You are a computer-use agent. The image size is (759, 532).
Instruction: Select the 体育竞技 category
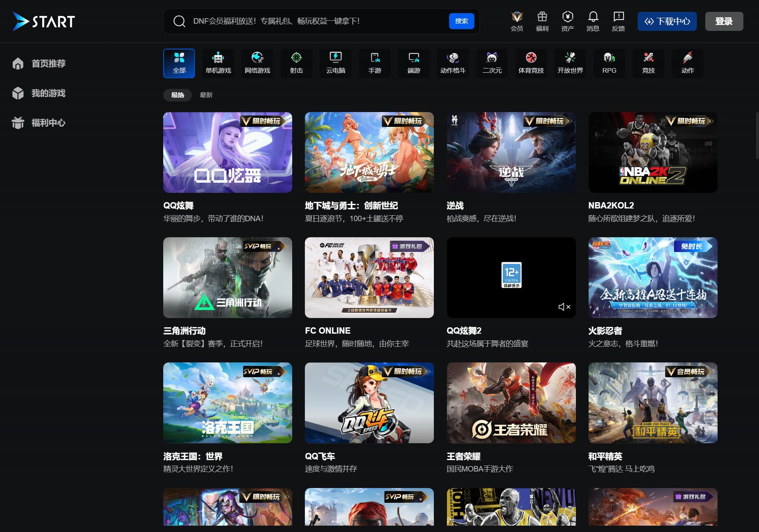click(531, 63)
